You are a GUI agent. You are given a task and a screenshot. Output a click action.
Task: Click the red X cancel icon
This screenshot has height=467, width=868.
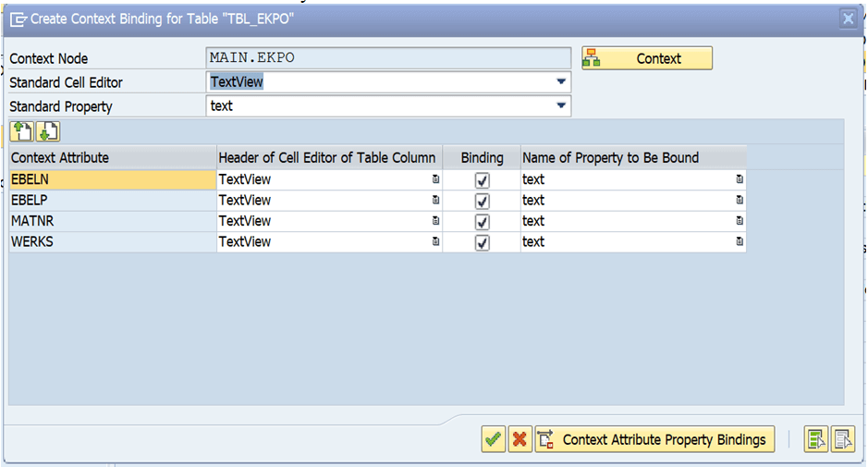pos(520,440)
